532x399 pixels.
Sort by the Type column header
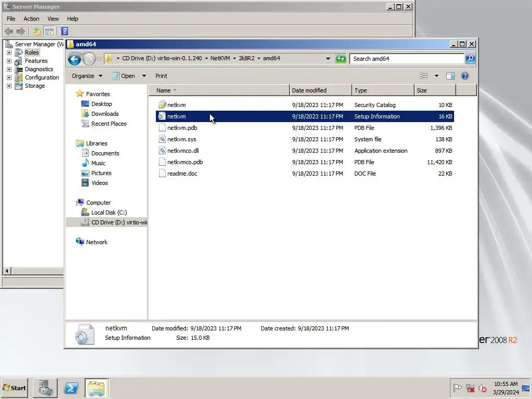tap(383, 90)
